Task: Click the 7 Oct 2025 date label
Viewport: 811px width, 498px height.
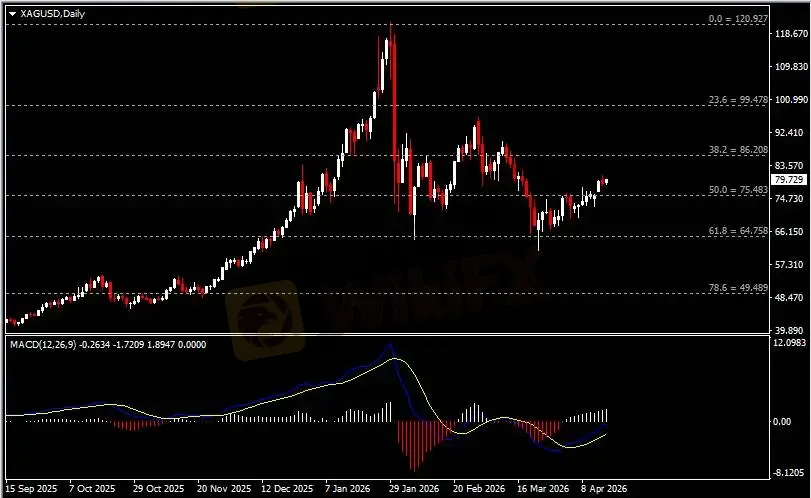Action: 92,489
